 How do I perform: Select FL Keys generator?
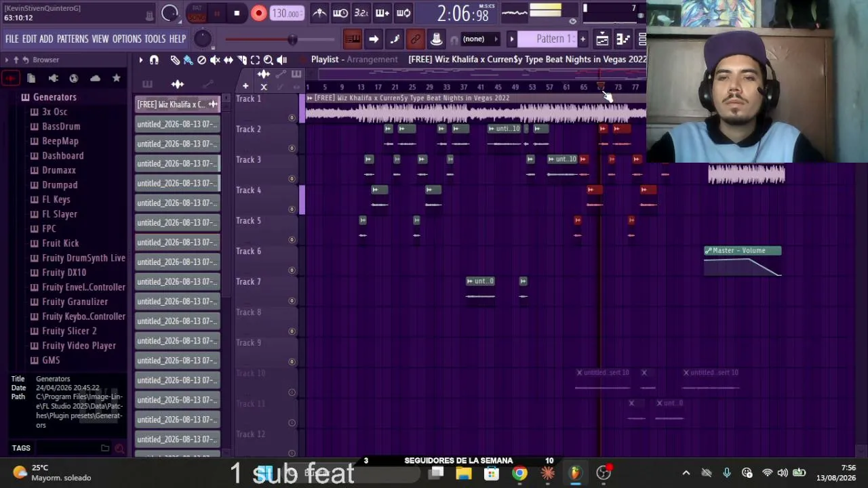50,199
